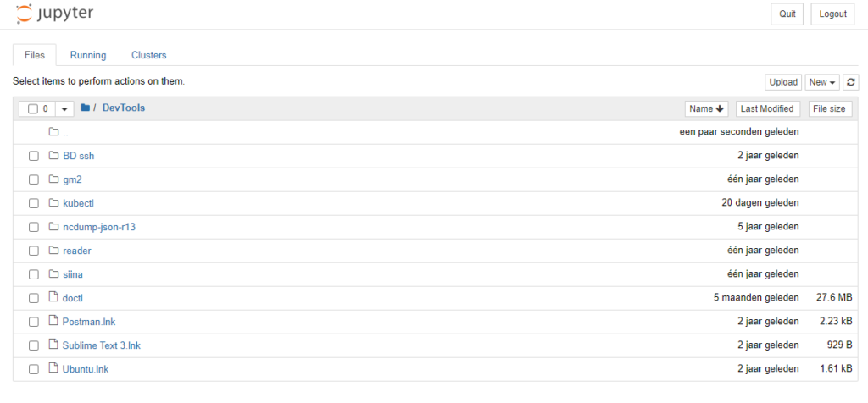Click the Logout button
The height and width of the screenshot is (403, 868).
tap(832, 14)
